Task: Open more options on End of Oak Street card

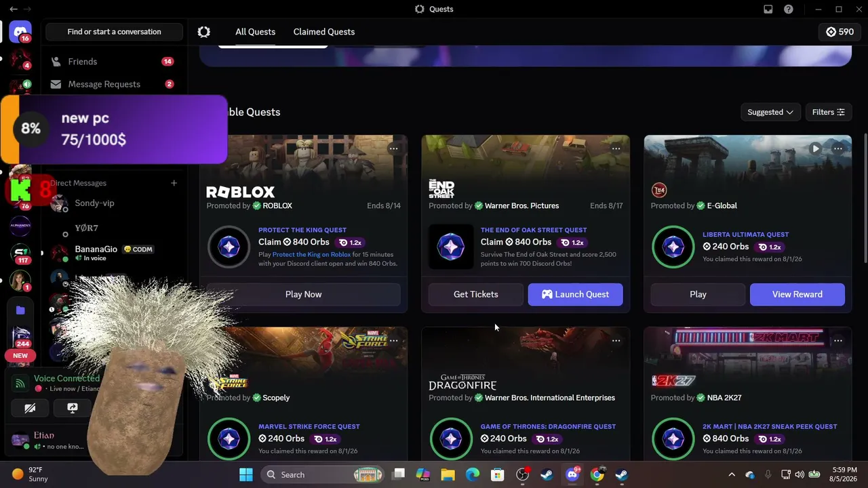Action: coord(616,148)
